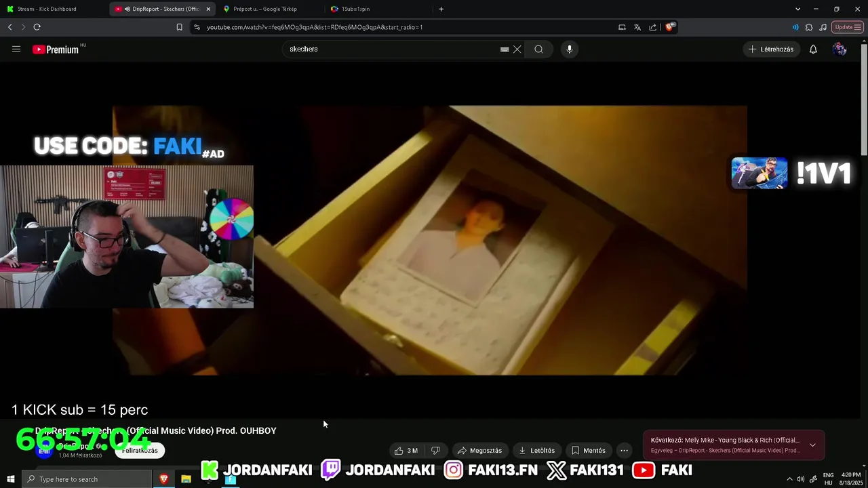Like the video with the 3 M thumbs up
The width and height of the screenshot is (868, 488).
406,450
